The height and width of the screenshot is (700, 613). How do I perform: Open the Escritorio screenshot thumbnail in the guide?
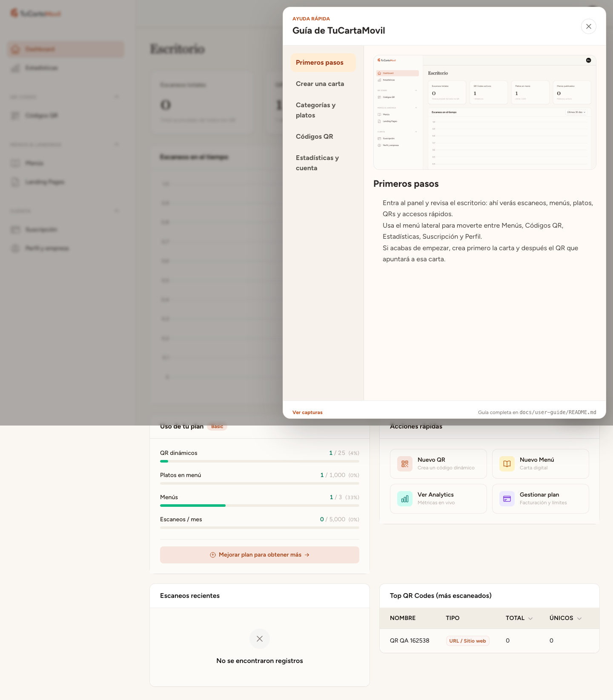tap(484, 112)
